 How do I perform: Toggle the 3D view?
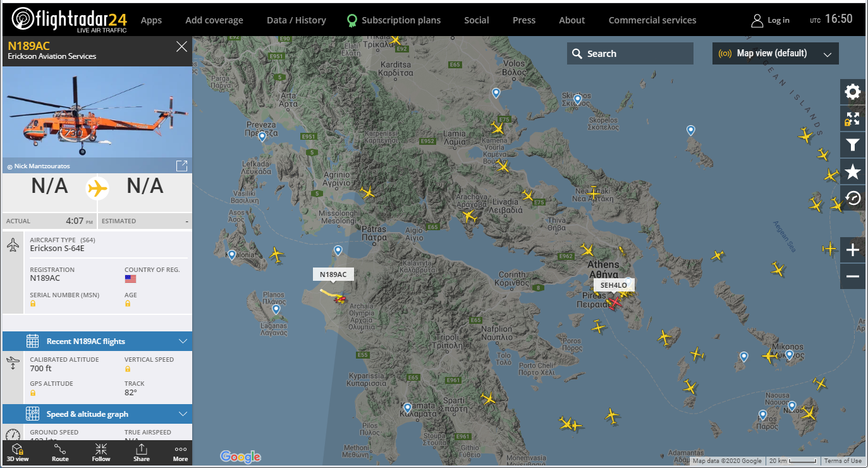coord(18,452)
